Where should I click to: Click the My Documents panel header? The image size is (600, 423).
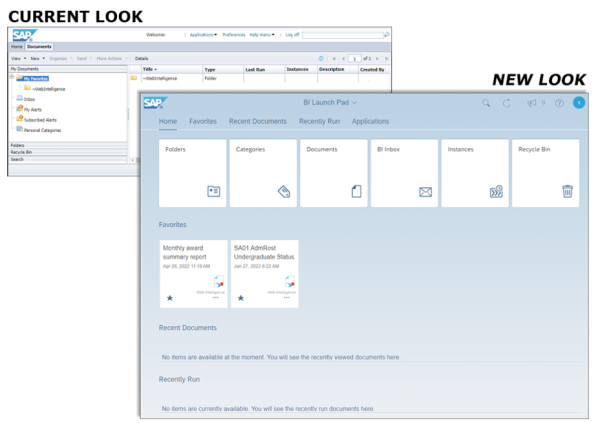68,69
